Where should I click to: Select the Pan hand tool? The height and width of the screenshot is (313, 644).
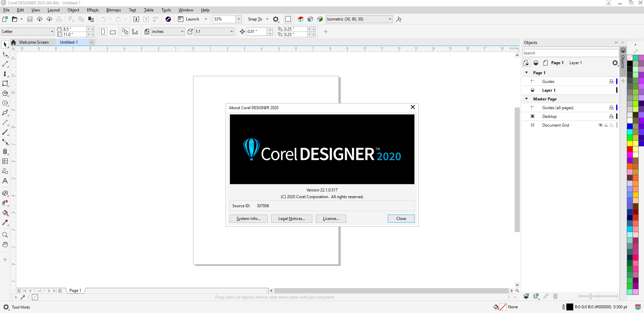[5, 244]
